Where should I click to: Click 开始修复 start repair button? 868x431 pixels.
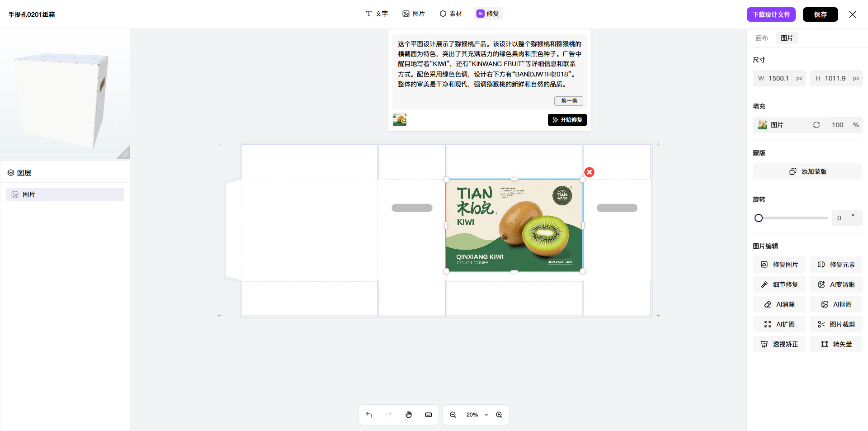point(567,120)
